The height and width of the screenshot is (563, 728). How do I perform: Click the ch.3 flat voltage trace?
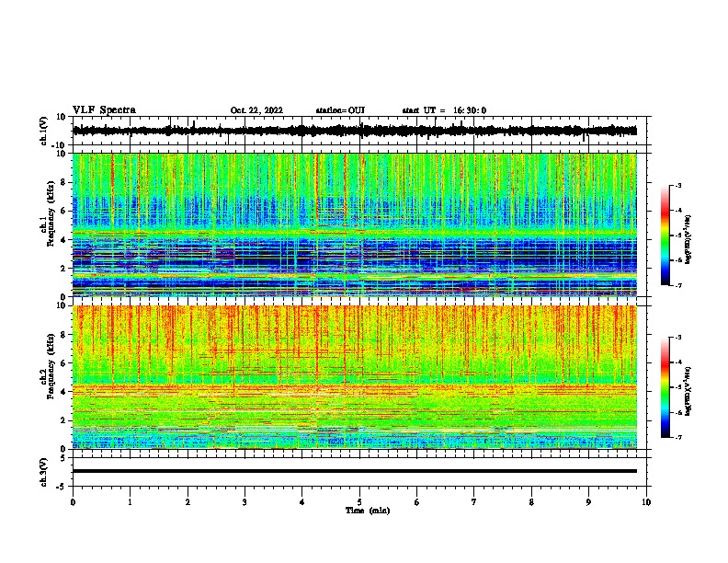[355, 471]
